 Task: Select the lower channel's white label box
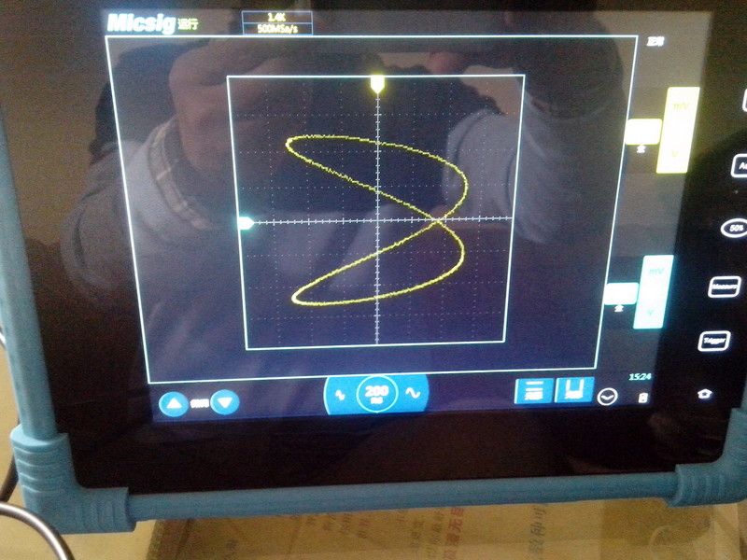point(620,294)
